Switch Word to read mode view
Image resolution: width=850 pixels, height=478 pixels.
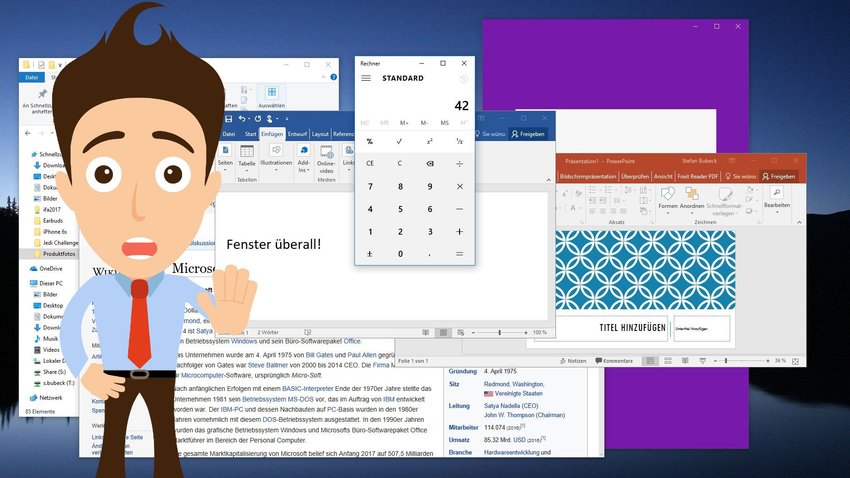(x=426, y=332)
